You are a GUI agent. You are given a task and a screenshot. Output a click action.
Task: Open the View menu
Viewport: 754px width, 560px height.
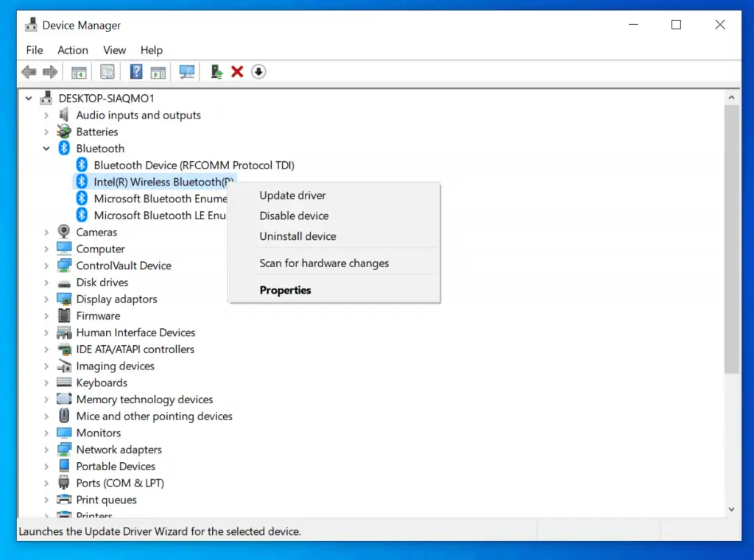tap(114, 50)
